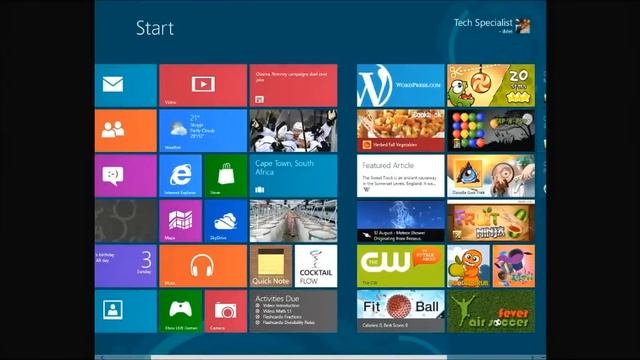
Task: Open the Cape Town, South Africa travel tile
Action: coord(293,176)
